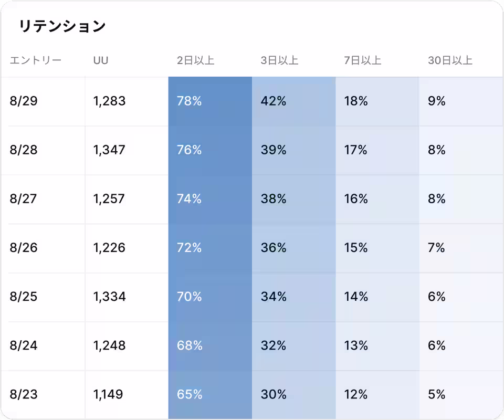Click the 9% thirty-day retention cell
Viewport: 504px width, 420px height.
436,101
